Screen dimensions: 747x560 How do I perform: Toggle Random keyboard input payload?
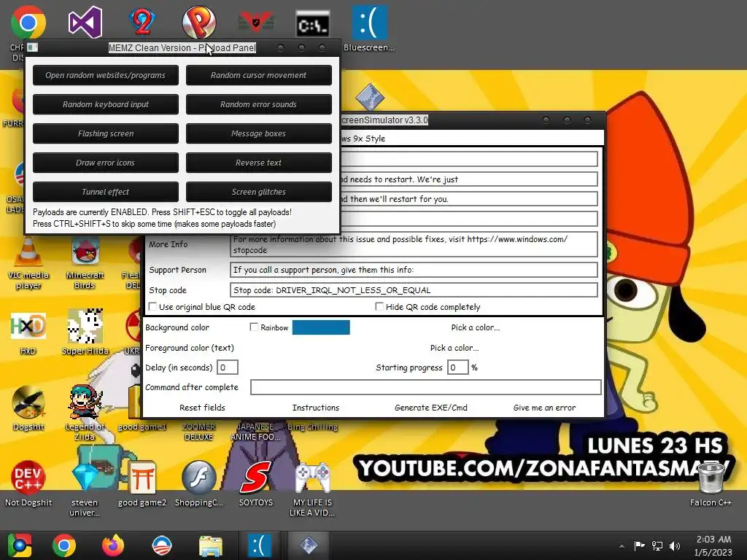click(x=106, y=104)
